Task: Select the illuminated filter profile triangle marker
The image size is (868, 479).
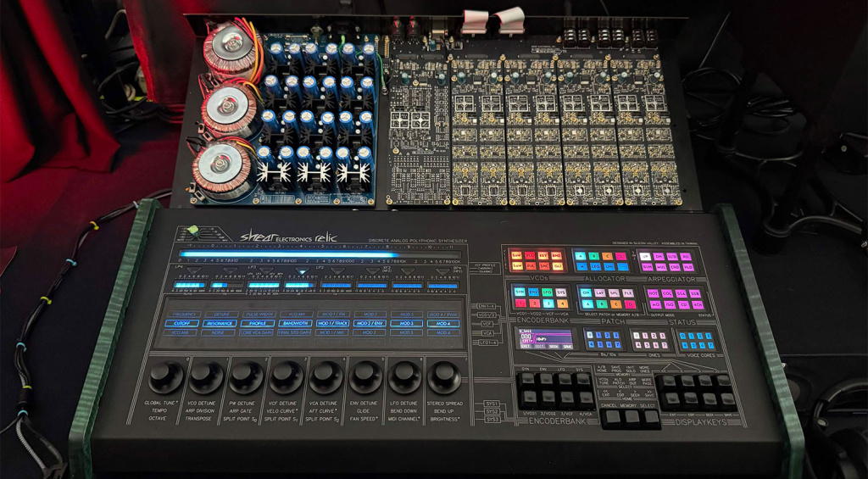Action: pos(303,270)
